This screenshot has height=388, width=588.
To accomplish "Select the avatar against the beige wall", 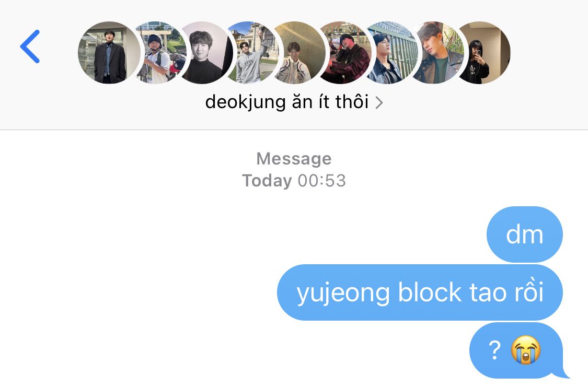I will (298, 52).
